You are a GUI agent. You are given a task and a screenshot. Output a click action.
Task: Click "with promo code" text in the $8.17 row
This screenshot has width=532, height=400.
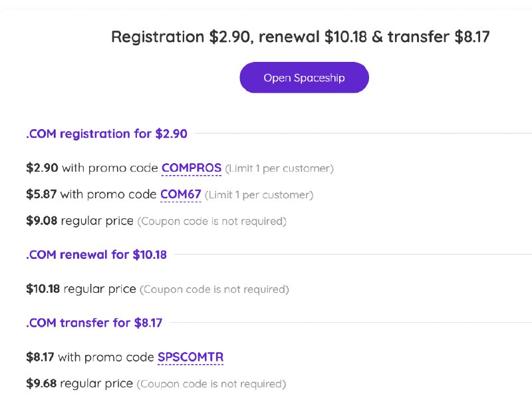[106, 357]
